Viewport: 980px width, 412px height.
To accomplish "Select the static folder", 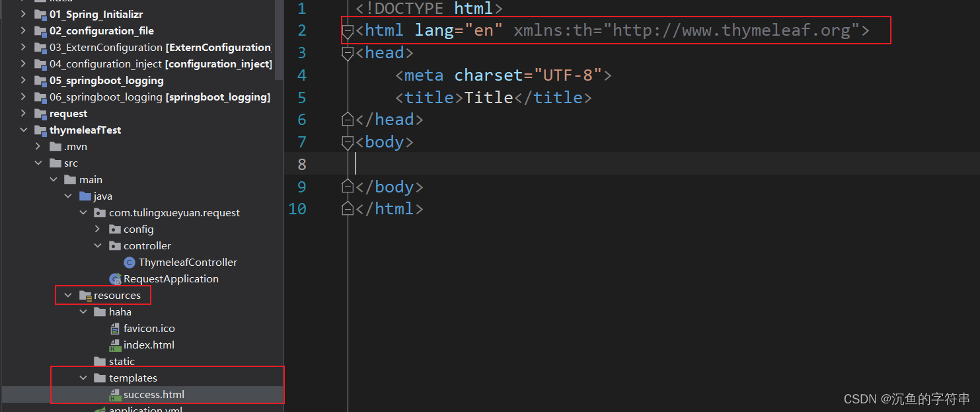I will pyautogui.click(x=120, y=361).
